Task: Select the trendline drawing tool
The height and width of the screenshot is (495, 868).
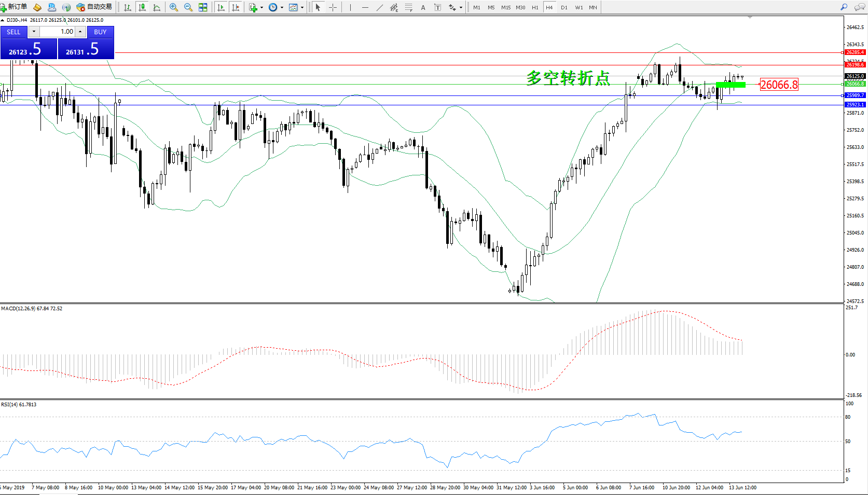Action: tap(380, 7)
